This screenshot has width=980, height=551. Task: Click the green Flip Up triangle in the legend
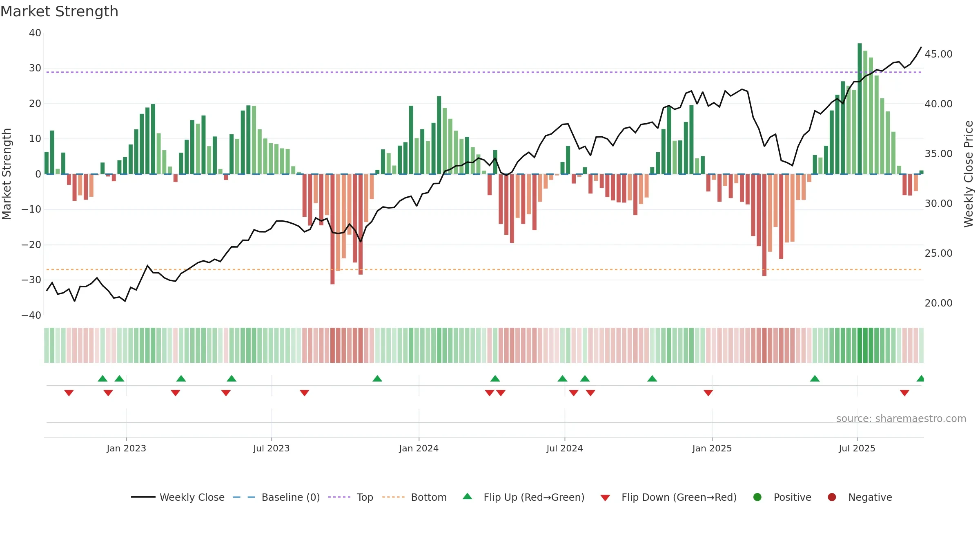[x=467, y=496]
